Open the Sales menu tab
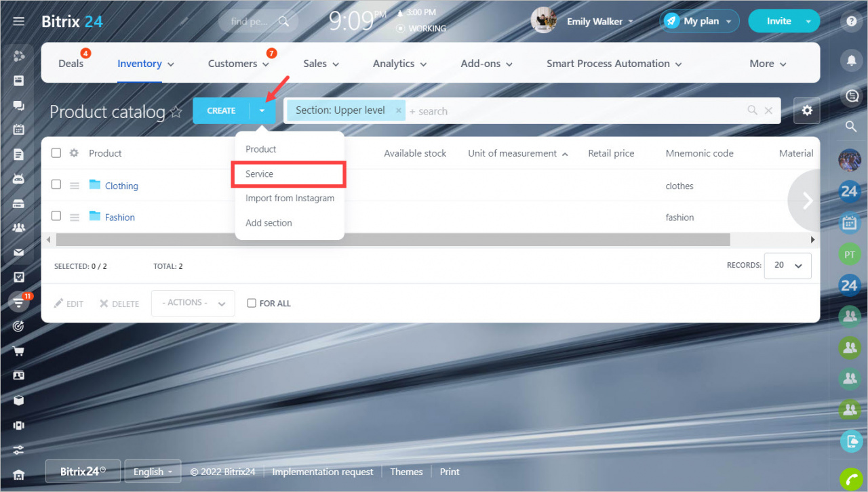Screen dimensions: 868x492 point(321,64)
